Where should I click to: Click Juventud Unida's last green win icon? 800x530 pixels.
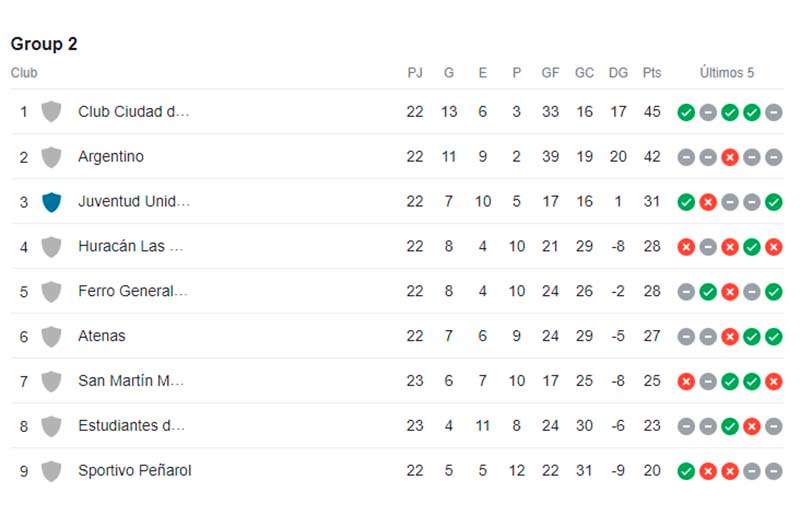(x=774, y=202)
